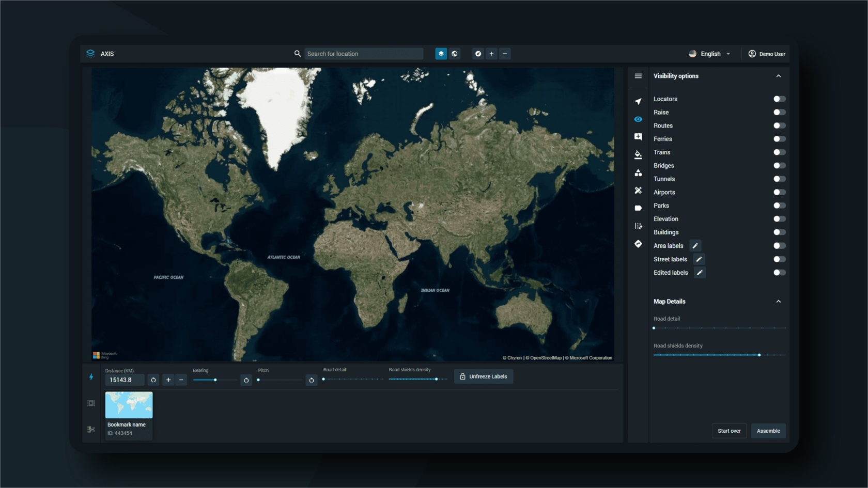This screenshot has width=868, height=488.
Task: Click the globe view icon in toolbar
Action: [455, 54]
